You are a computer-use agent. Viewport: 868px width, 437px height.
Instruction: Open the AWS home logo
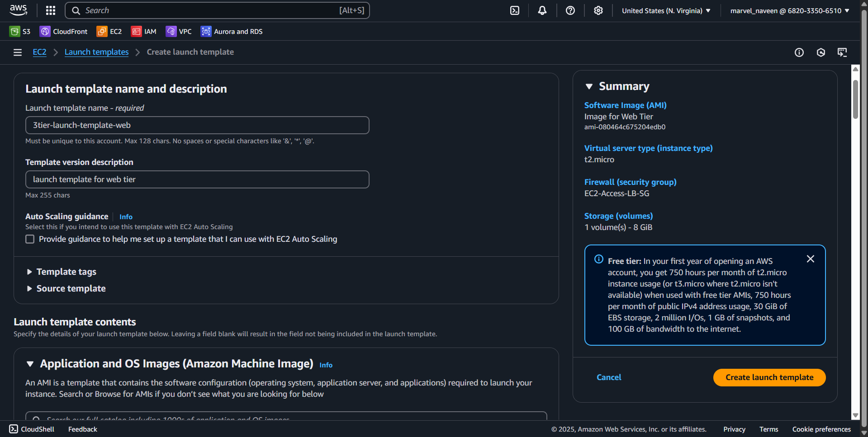pos(19,10)
